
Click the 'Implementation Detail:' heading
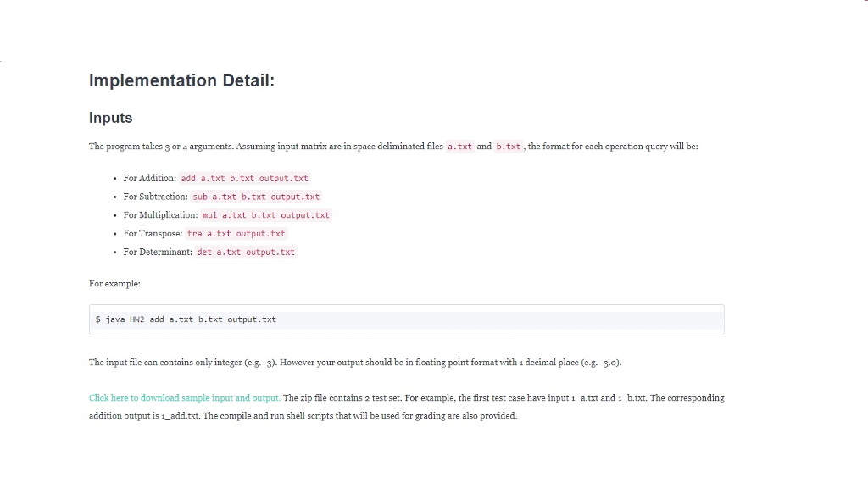point(181,80)
